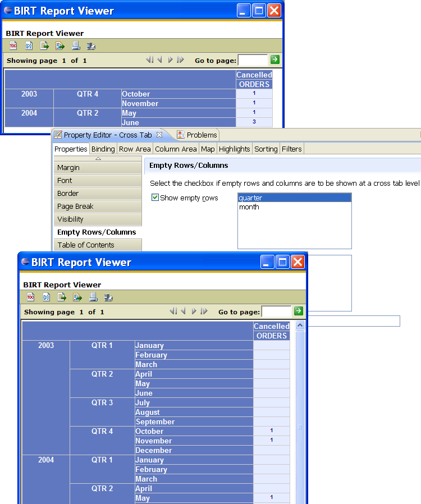Print report icon in upper viewer
This screenshot has height=504, width=421.
click(x=76, y=45)
